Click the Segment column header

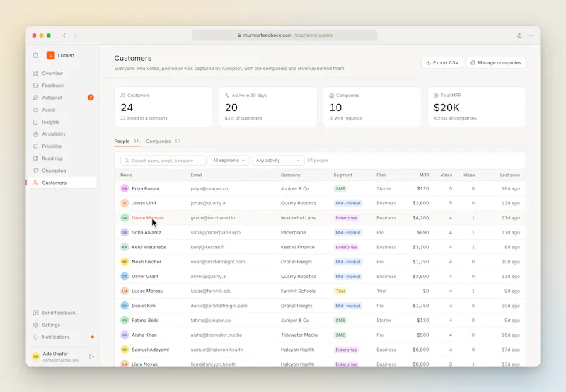(342, 175)
